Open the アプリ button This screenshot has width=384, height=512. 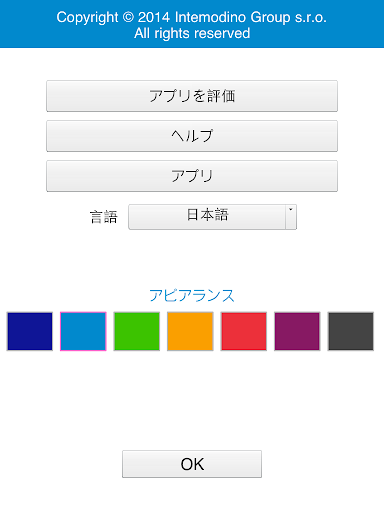192,176
